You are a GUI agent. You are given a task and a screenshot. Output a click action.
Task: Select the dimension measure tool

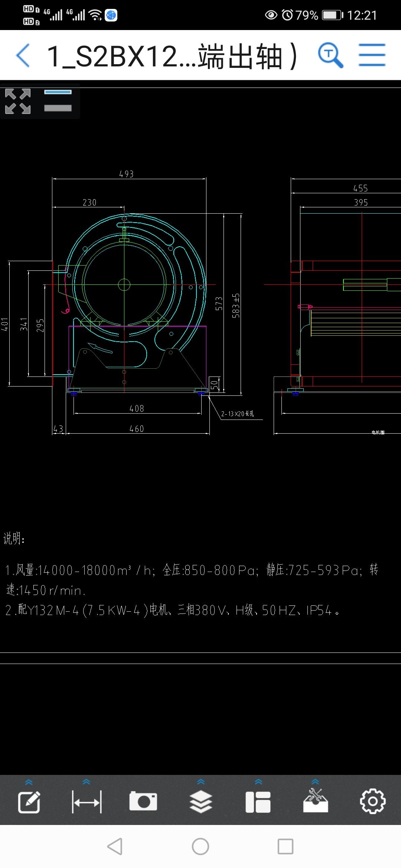click(87, 802)
